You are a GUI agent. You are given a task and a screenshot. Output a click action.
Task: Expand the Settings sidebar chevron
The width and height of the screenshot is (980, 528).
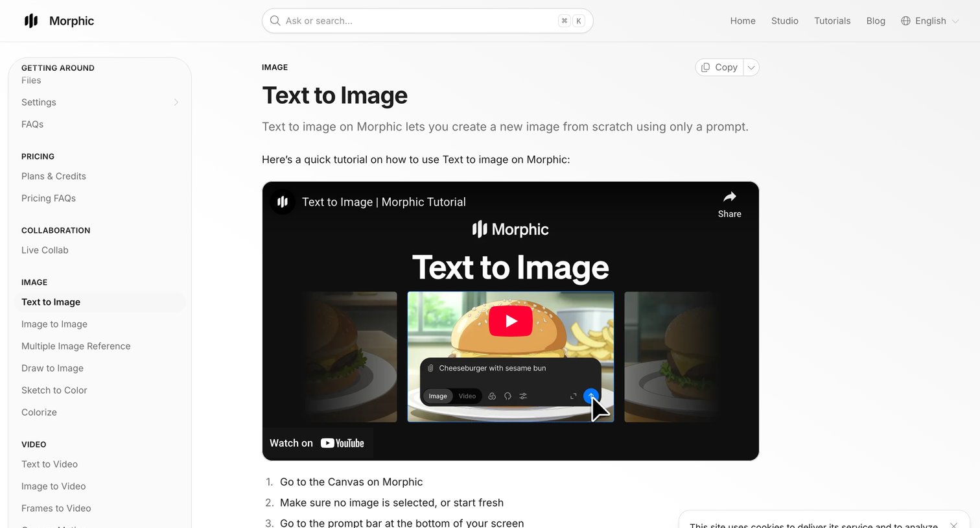[176, 102]
